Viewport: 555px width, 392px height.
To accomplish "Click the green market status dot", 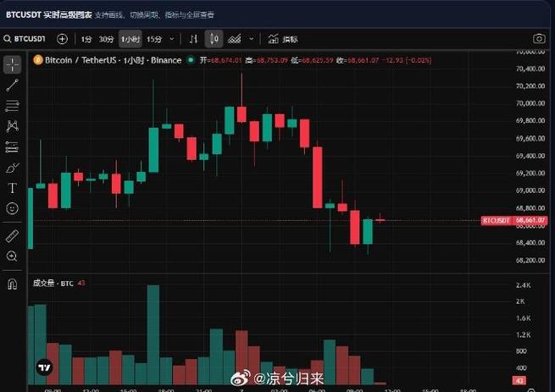I will point(191,60).
